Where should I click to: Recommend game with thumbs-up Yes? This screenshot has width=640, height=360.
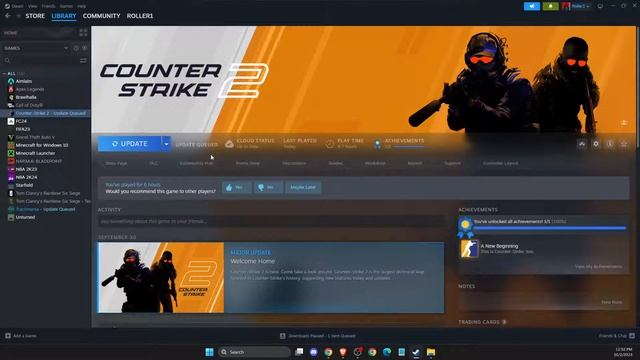click(236, 187)
